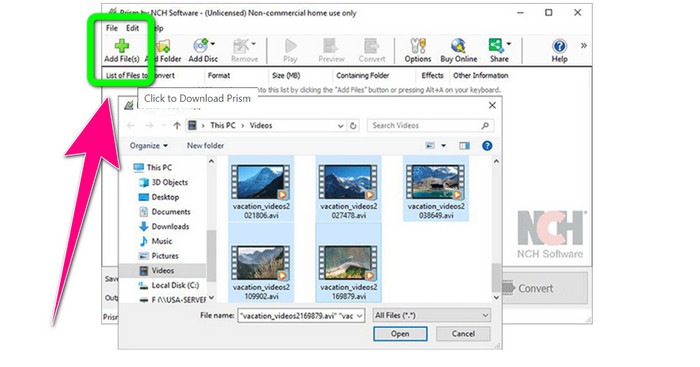This screenshot has height=367, width=700.
Task: Open the Organize menu
Action: pos(149,146)
